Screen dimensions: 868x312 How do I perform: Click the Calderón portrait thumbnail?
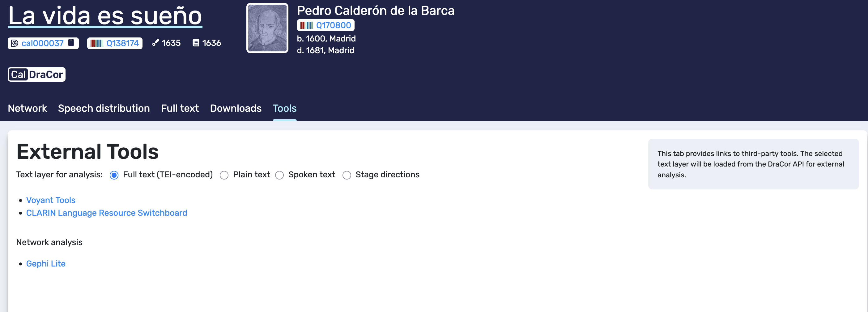(x=267, y=28)
